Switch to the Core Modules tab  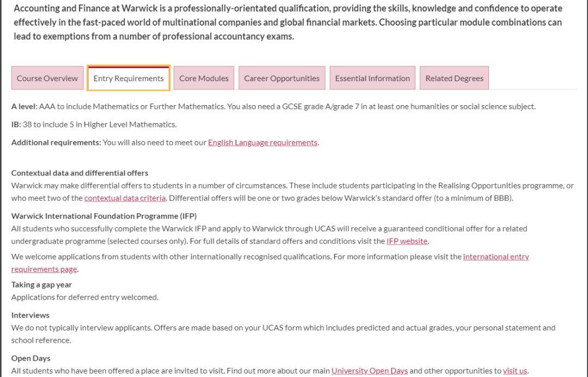204,78
